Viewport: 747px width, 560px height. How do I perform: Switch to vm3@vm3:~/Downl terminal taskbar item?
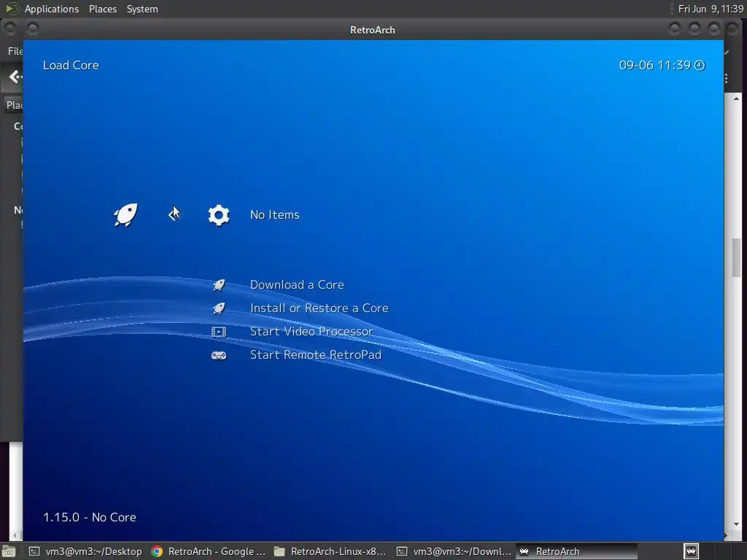coord(454,551)
